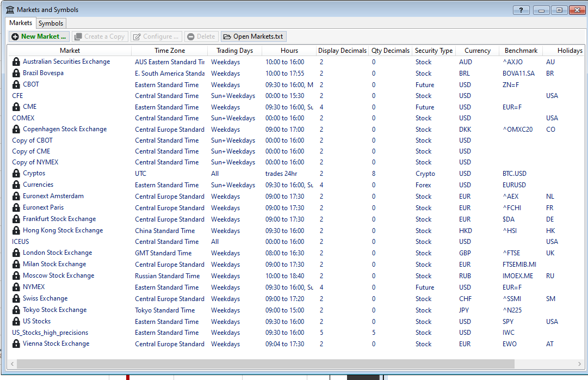Click the lock icon beside London Stock Exchange
The image size is (588, 380).
[x=16, y=253]
